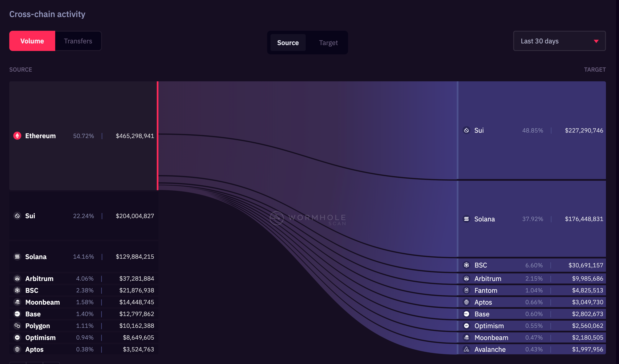Click the 22.24% Sui source percentage
This screenshot has width=619, height=364.
click(83, 216)
